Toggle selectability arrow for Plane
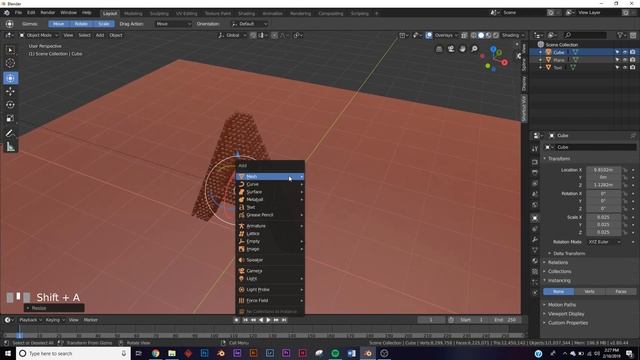Viewport: 640px width, 360px height. (x=617, y=60)
